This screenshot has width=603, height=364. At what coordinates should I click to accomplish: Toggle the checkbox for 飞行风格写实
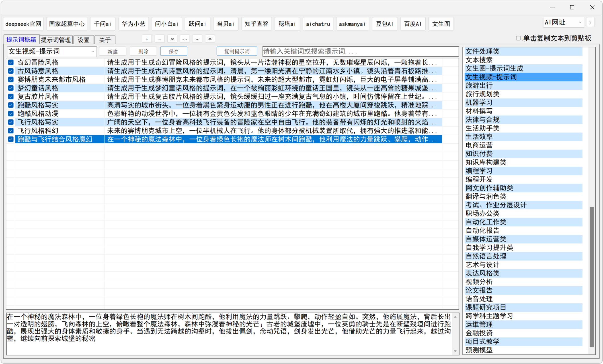(x=11, y=122)
